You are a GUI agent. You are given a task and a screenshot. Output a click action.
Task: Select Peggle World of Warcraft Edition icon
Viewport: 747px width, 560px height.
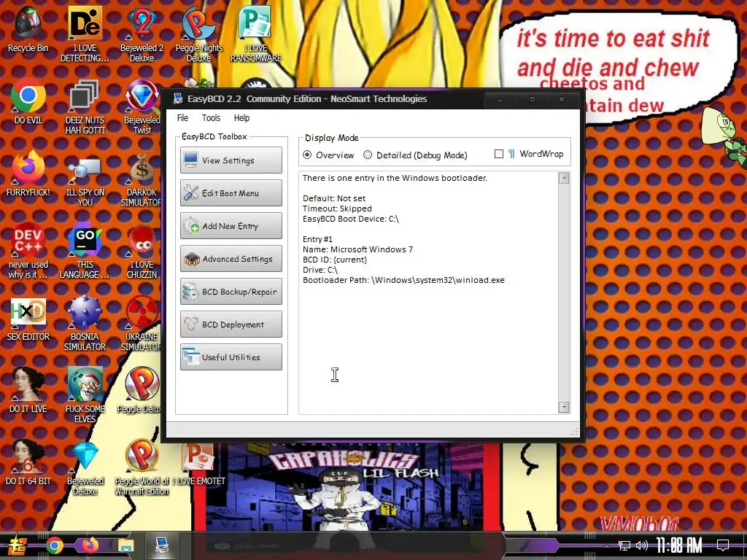[142, 467]
